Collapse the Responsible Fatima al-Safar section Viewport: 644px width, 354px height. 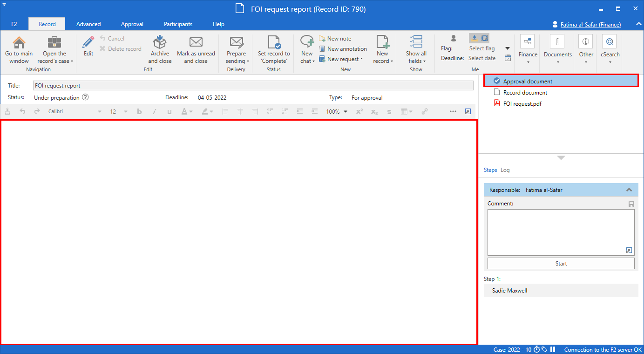click(x=629, y=190)
